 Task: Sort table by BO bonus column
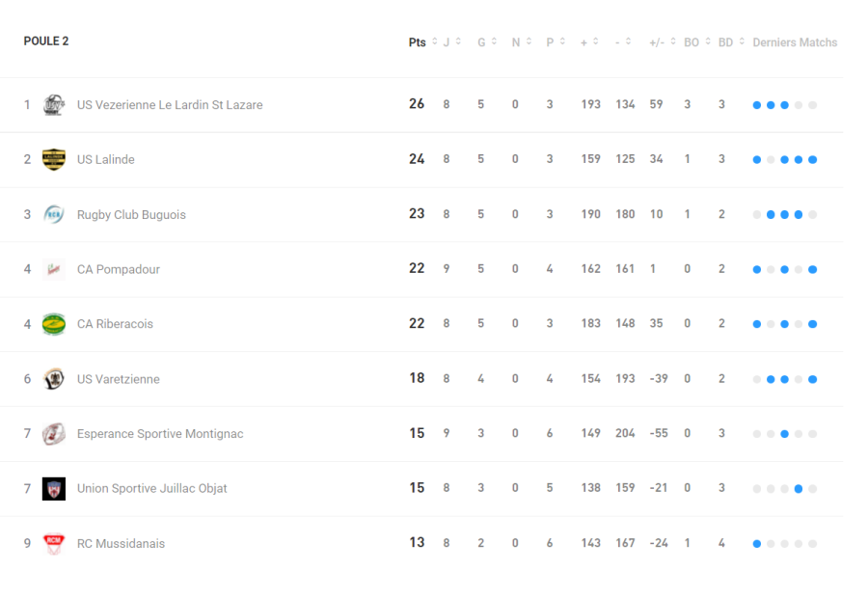point(692,42)
